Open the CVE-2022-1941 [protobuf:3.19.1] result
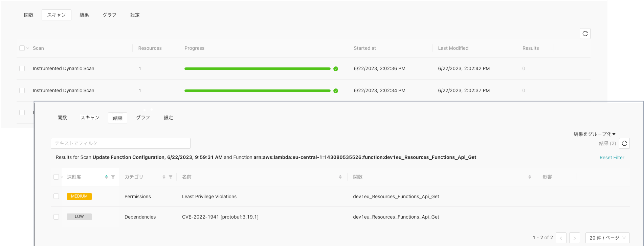The image size is (644, 246). click(220, 217)
